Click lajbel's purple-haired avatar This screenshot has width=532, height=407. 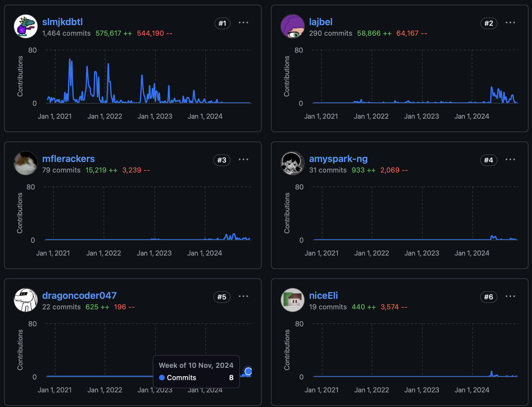tap(292, 26)
